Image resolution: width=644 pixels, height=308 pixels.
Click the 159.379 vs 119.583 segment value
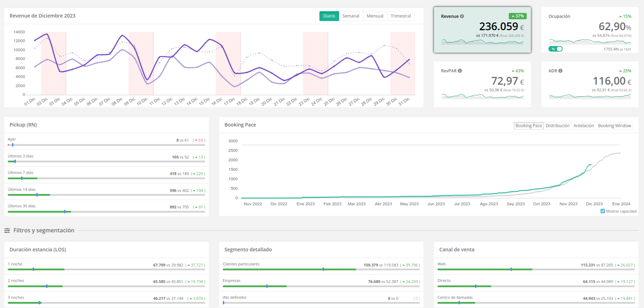pos(381,265)
